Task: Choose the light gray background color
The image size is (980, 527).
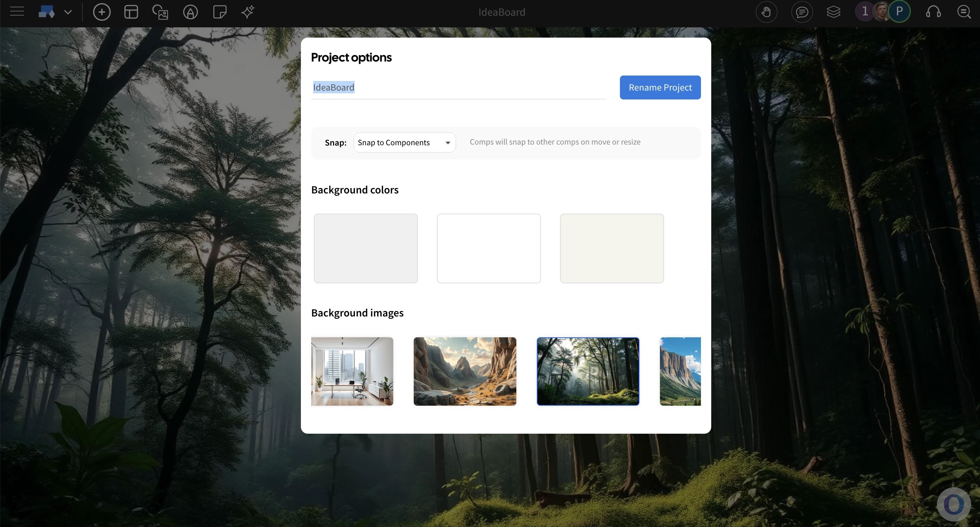Action: [366, 248]
